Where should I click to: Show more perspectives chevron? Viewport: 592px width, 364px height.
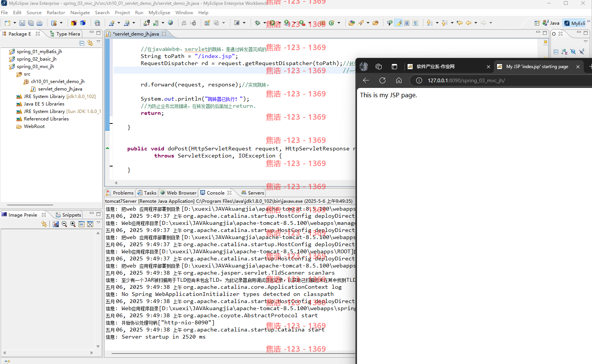589,21
